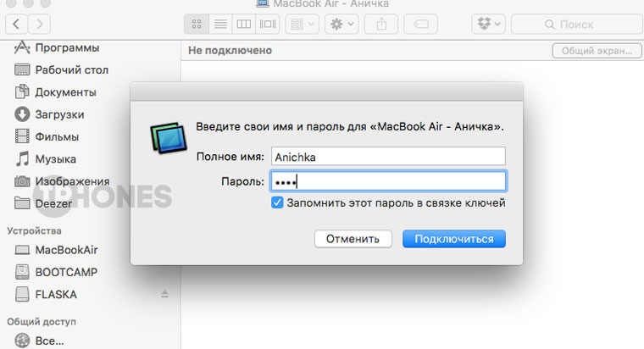Click the Рабочий стол desktop icon
644x349 pixels.
pyautogui.click(x=22, y=69)
